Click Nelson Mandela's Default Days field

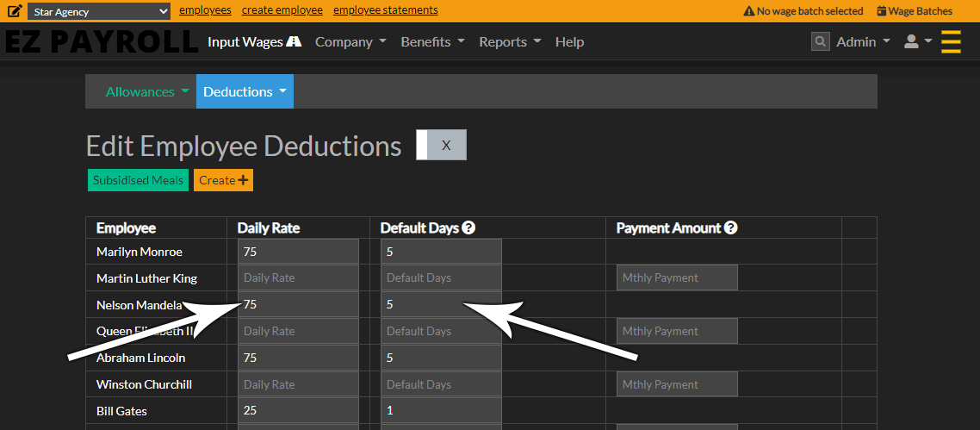click(x=441, y=304)
